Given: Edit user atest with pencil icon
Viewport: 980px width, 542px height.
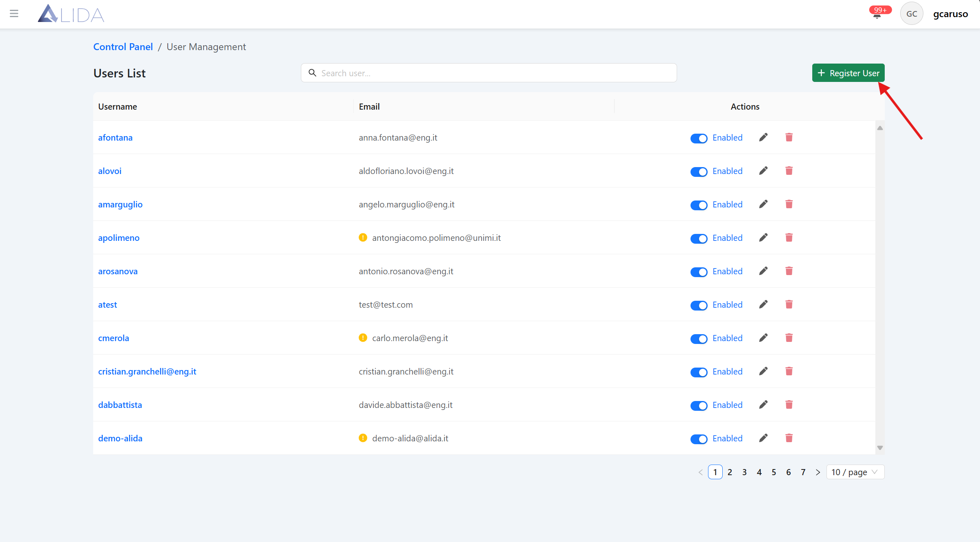Looking at the screenshot, I should [x=763, y=304].
